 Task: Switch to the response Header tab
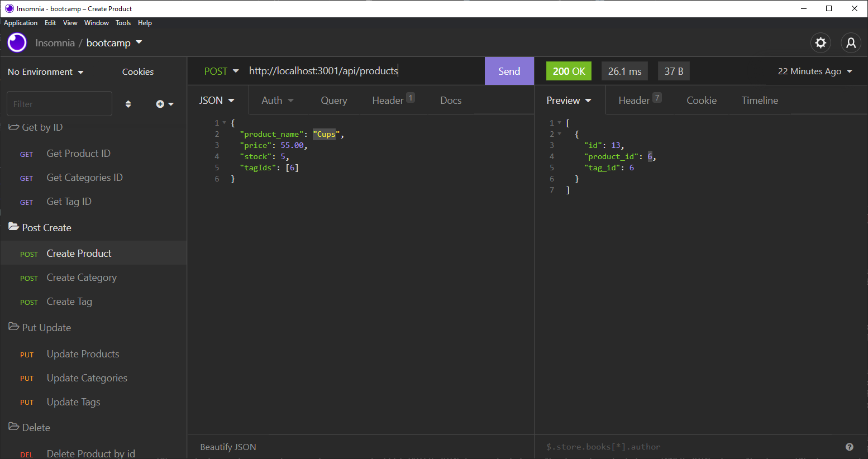640,100
